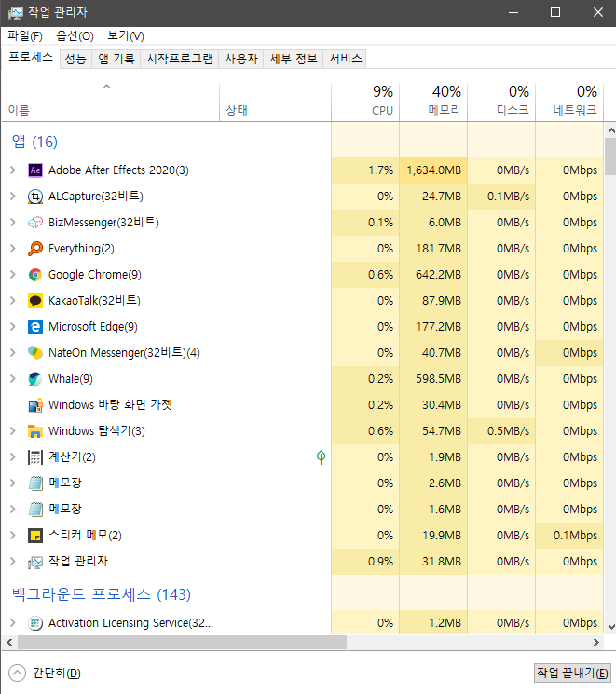616x694 pixels.
Task: Switch to the 사용자 tab
Action: pos(241,59)
